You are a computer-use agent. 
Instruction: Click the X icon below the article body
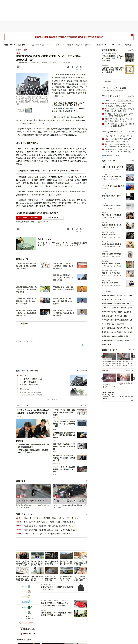pyautogui.click(x=77, y=229)
